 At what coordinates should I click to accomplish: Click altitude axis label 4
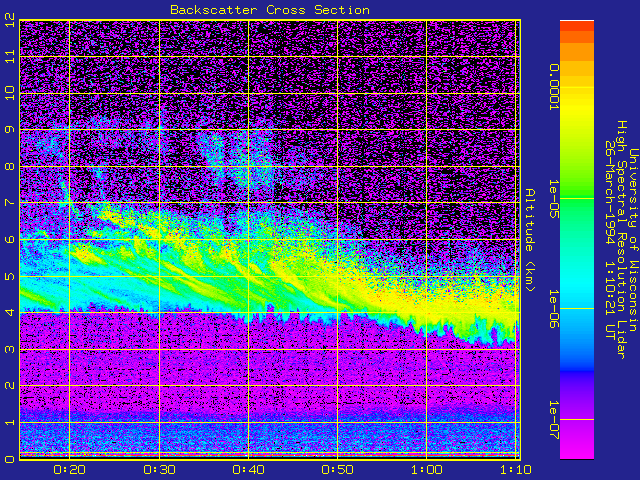tap(10, 312)
